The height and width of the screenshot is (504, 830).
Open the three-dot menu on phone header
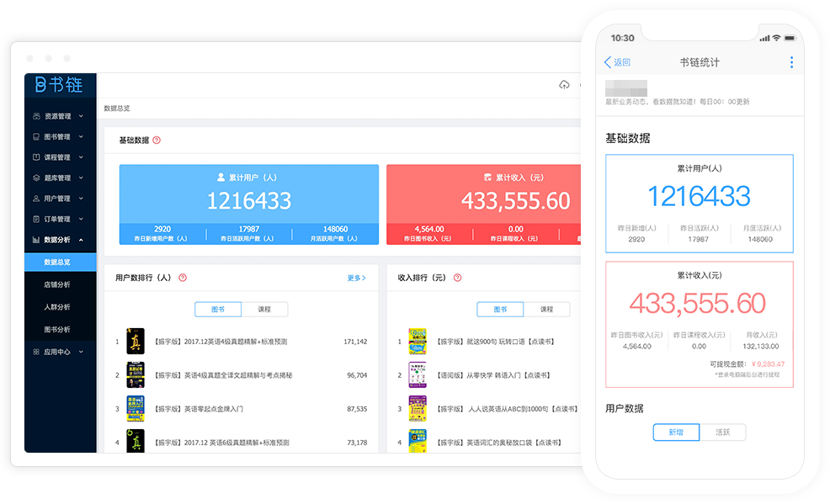[x=790, y=62]
